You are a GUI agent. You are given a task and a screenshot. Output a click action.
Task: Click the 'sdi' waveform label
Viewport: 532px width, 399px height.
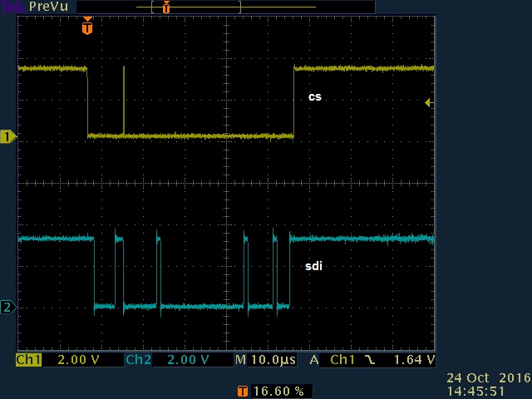tap(313, 266)
